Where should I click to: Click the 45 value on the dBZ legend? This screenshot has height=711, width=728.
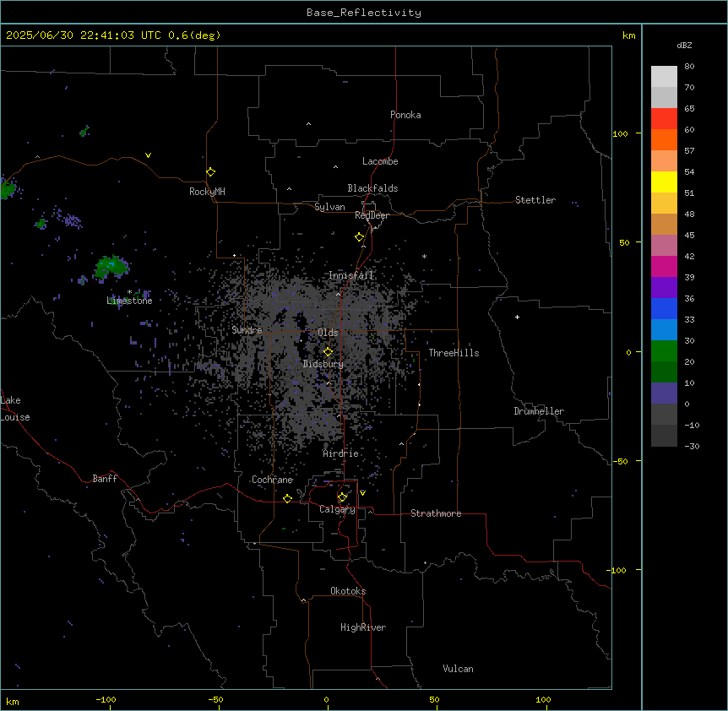click(689, 236)
